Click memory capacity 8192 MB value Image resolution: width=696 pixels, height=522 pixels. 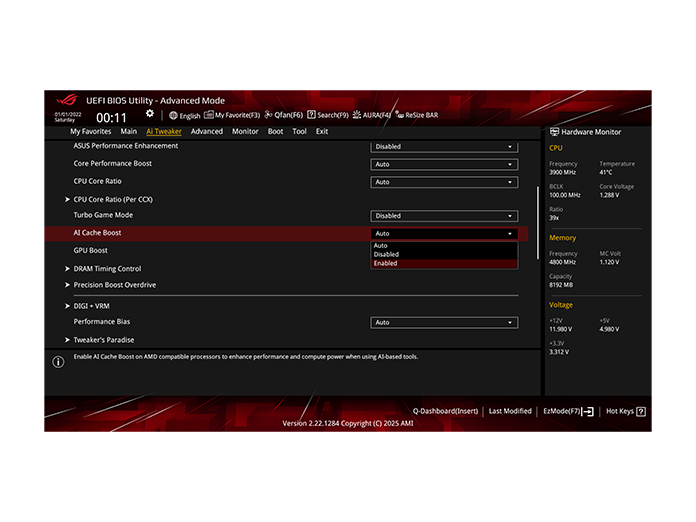click(561, 285)
